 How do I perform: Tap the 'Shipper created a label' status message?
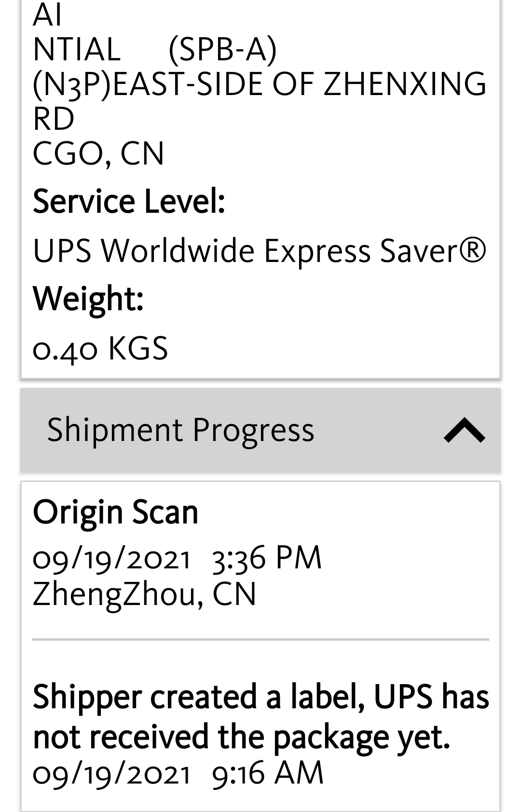(x=260, y=717)
